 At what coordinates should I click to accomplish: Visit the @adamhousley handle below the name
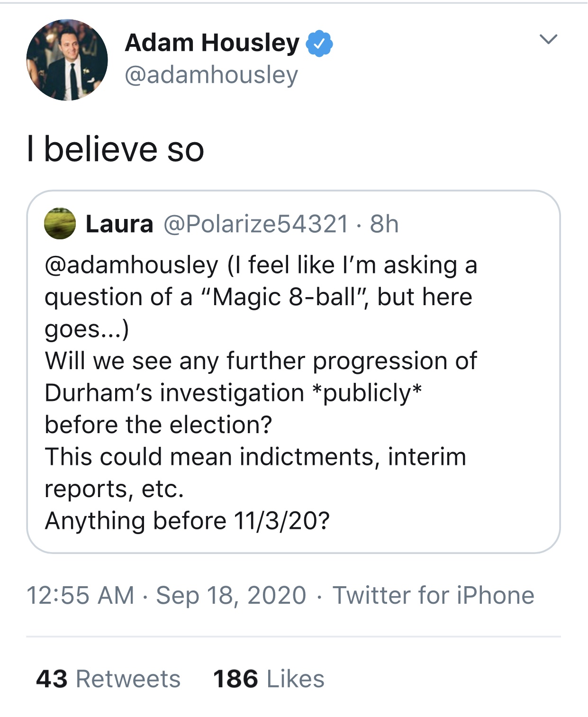[211, 75]
